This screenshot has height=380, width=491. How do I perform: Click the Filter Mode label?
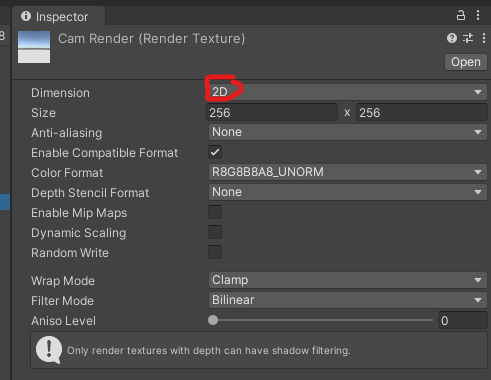pos(62,301)
